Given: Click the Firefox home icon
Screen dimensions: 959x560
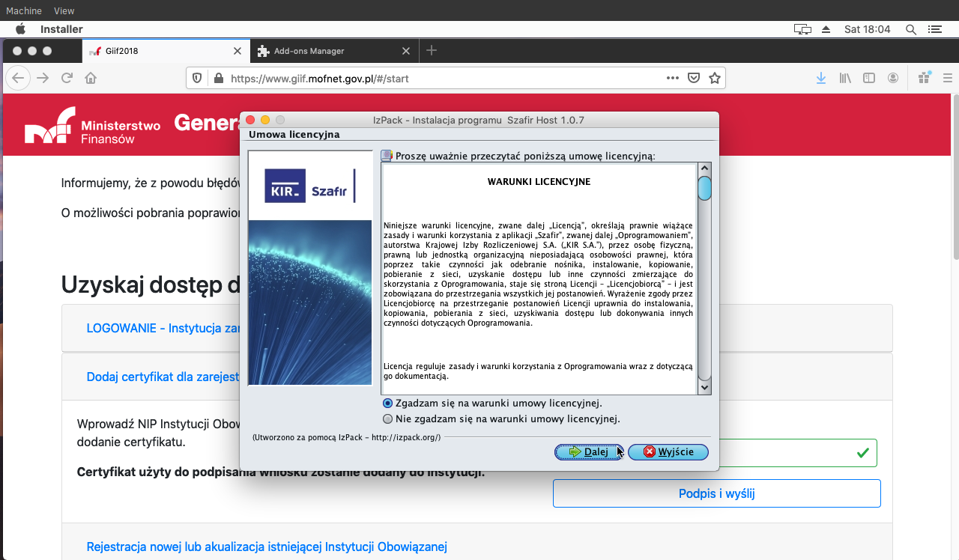Looking at the screenshot, I should [91, 78].
